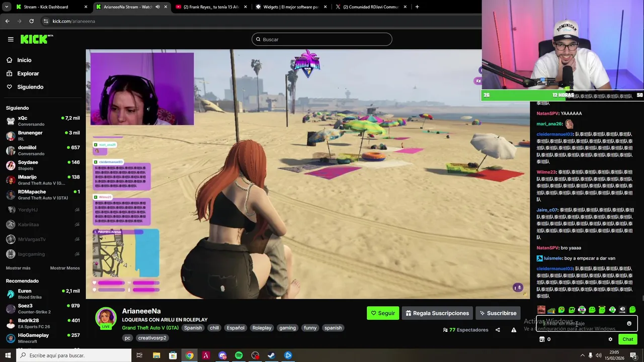Select the chill tag
644x362 pixels.
point(214,328)
